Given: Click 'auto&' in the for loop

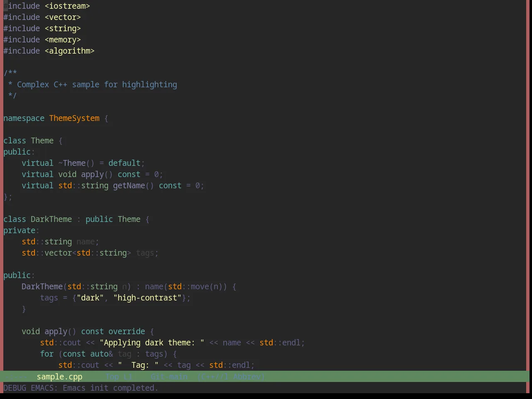Looking at the screenshot, I should click(x=101, y=354).
